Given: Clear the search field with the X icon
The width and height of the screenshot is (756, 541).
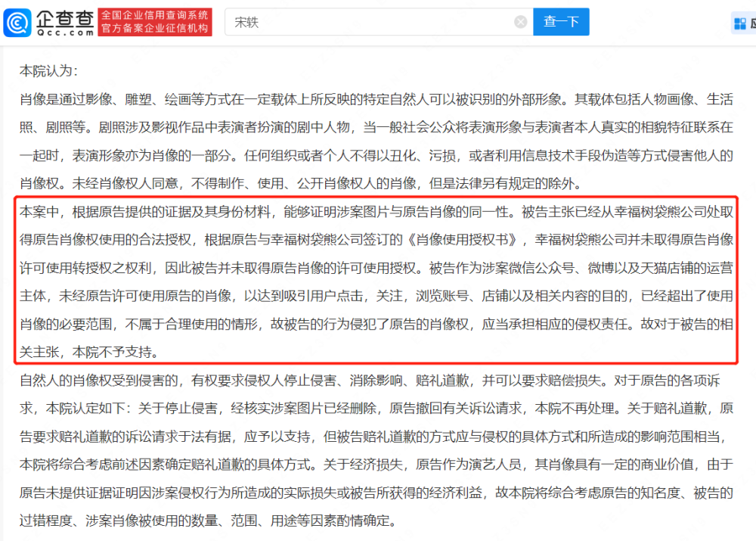Looking at the screenshot, I should [521, 22].
